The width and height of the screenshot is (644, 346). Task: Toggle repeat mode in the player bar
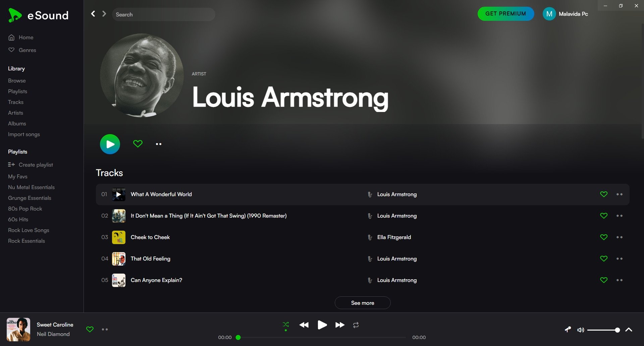tap(356, 325)
